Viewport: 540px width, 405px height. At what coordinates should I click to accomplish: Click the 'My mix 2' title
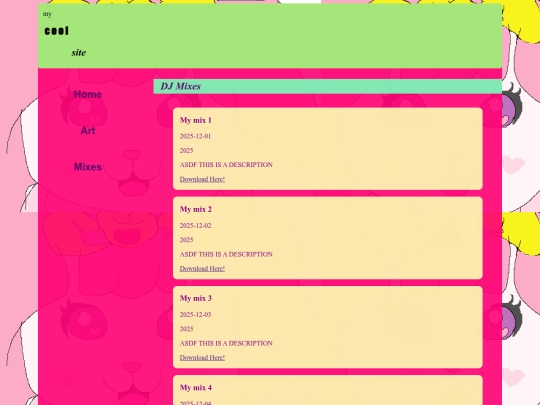(x=196, y=209)
